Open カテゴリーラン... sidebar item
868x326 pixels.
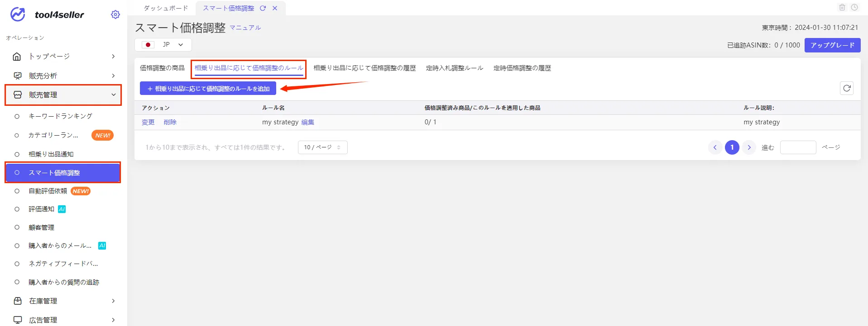tap(53, 135)
